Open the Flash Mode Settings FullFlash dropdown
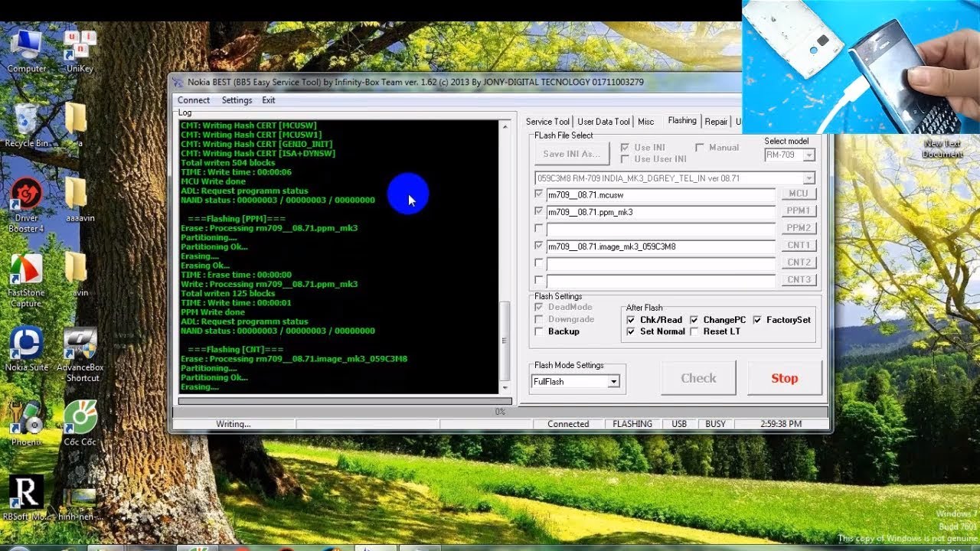The height and width of the screenshot is (551, 980). 613,381
